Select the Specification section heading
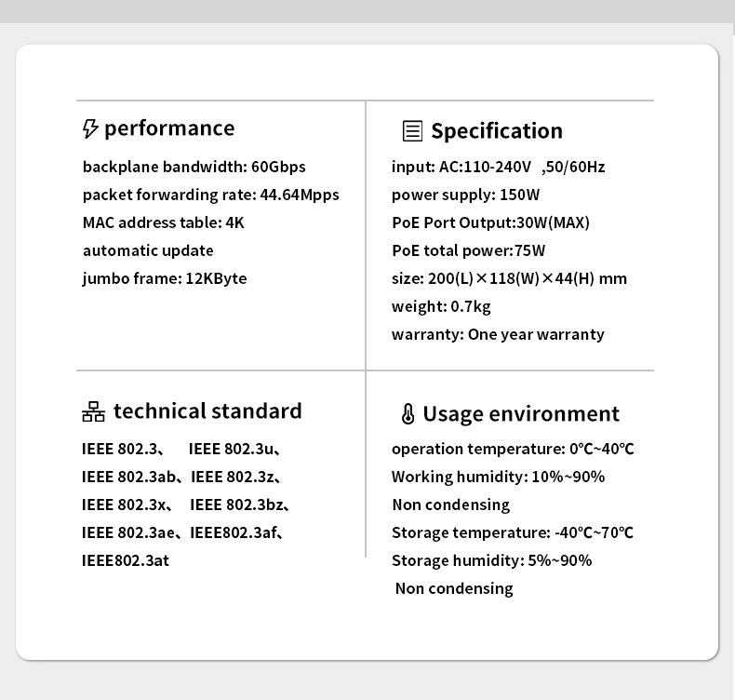This screenshot has width=735, height=700. 497,131
